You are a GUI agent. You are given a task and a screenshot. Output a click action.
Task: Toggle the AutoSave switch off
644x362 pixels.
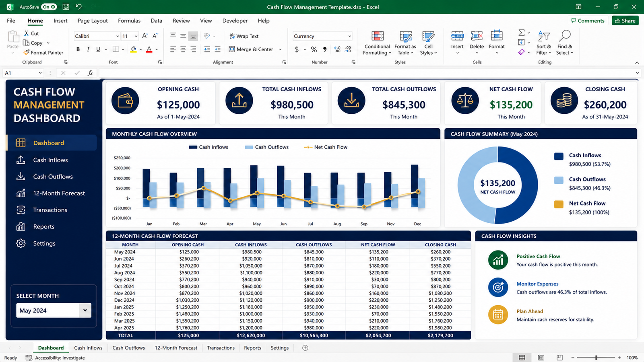pyautogui.click(x=49, y=7)
